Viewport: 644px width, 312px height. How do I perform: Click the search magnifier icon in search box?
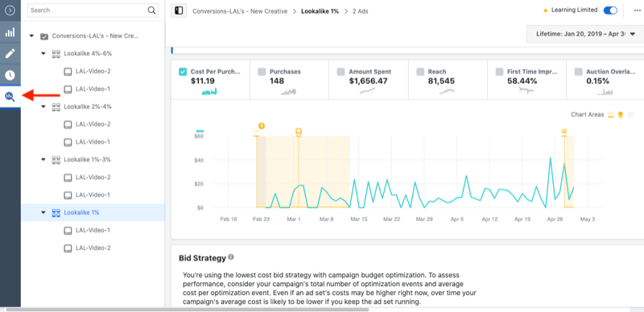click(x=151, y=10)
